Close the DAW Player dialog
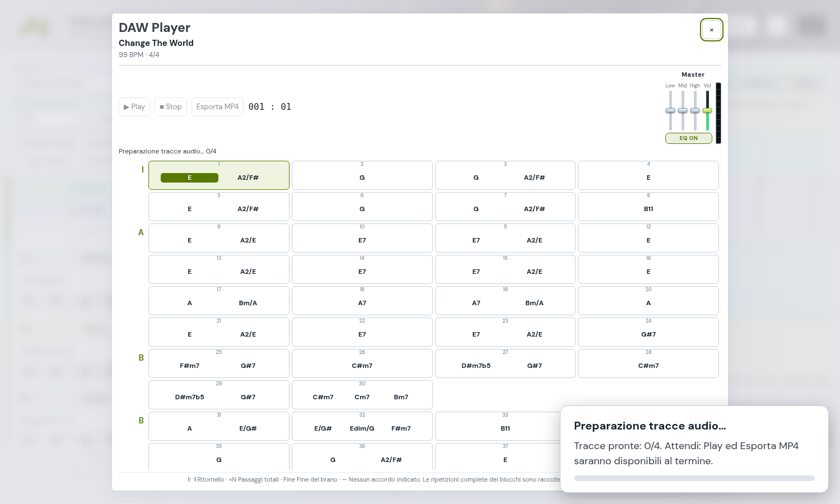Viewport: 840px width, 504px height. click(x=712, y=30)
